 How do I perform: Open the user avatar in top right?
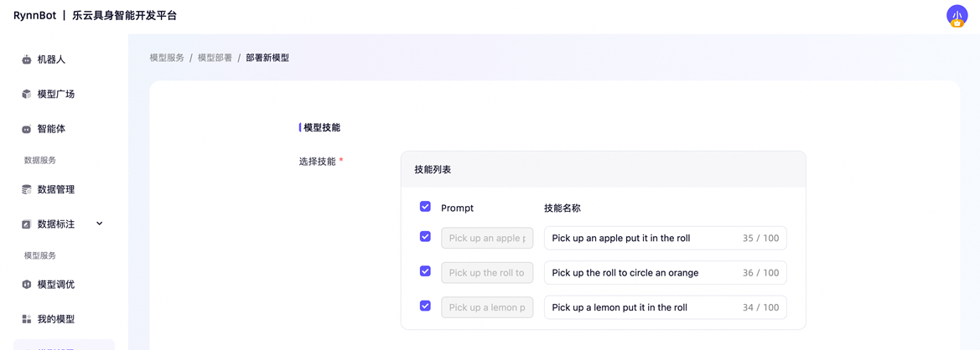[x=957, y=16]
